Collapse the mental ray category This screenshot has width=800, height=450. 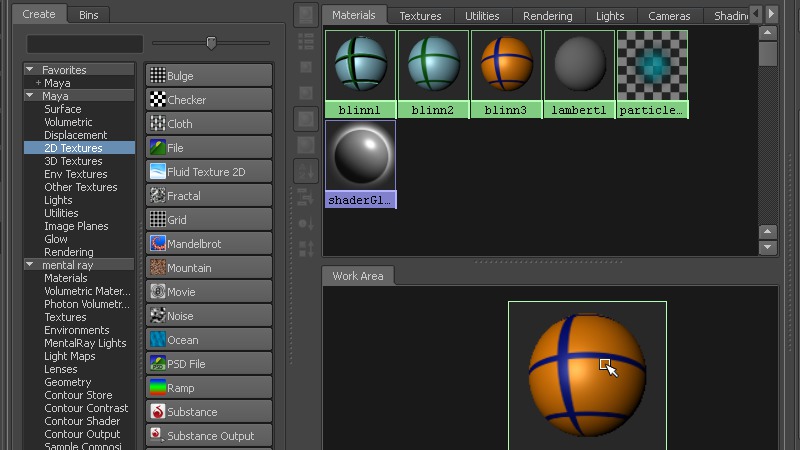[30, 265]
